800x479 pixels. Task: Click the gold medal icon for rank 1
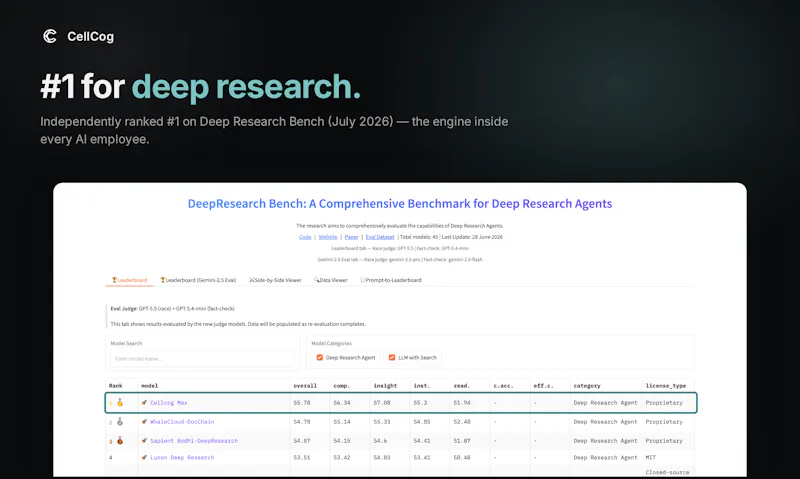click(x=120, y=402)
